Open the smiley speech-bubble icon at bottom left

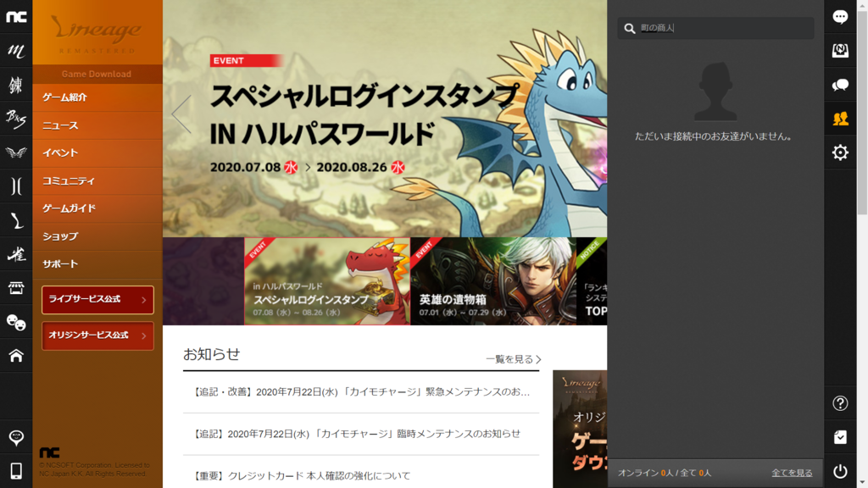click(x=16, y=438)
